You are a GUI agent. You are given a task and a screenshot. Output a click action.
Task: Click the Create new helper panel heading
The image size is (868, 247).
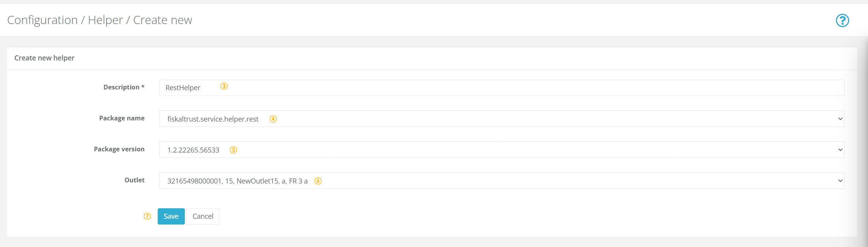tap(44, 58)
